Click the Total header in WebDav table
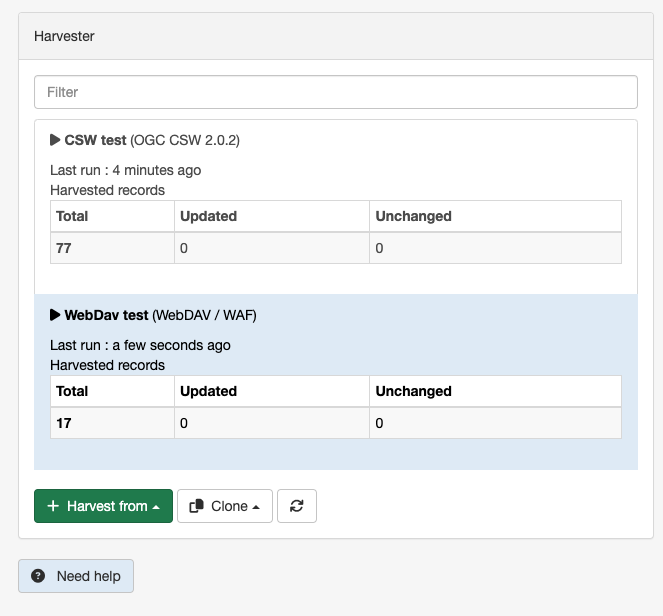 pyautogui.click(x=72, y=391)
